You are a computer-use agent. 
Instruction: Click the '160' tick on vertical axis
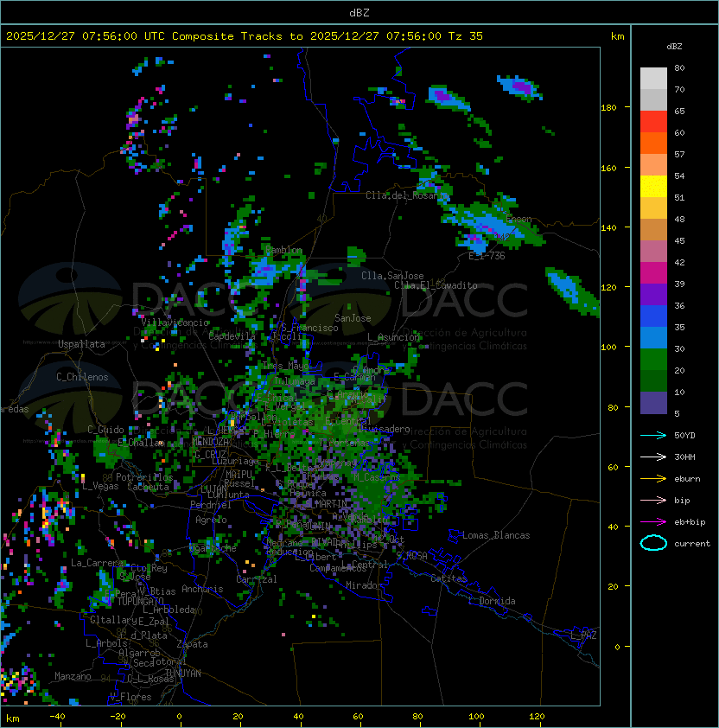(608, 168)
